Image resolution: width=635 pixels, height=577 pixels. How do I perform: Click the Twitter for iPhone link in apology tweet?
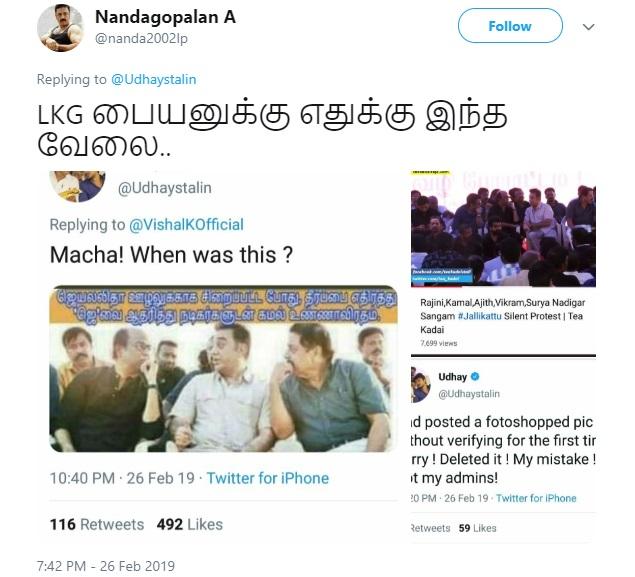tap(536, 498)
